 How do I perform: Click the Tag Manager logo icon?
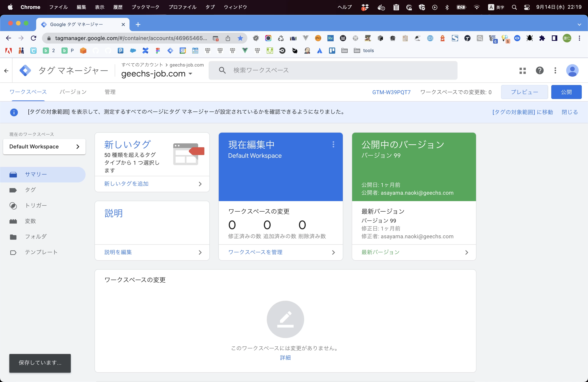point(25,71)
